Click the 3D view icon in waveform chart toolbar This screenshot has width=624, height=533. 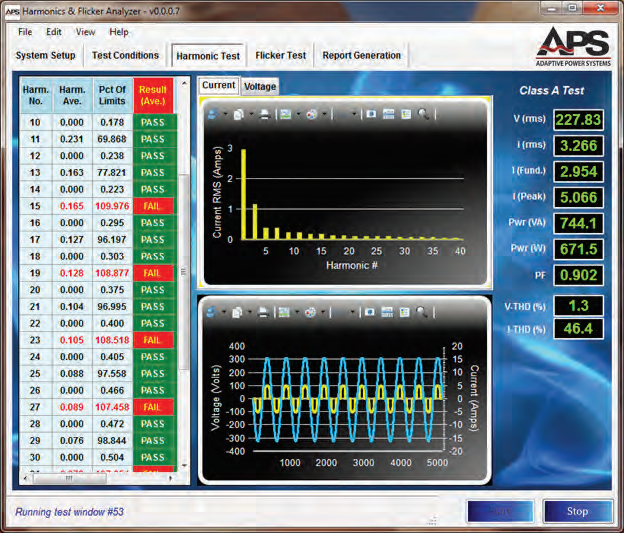tap(369, 312)
